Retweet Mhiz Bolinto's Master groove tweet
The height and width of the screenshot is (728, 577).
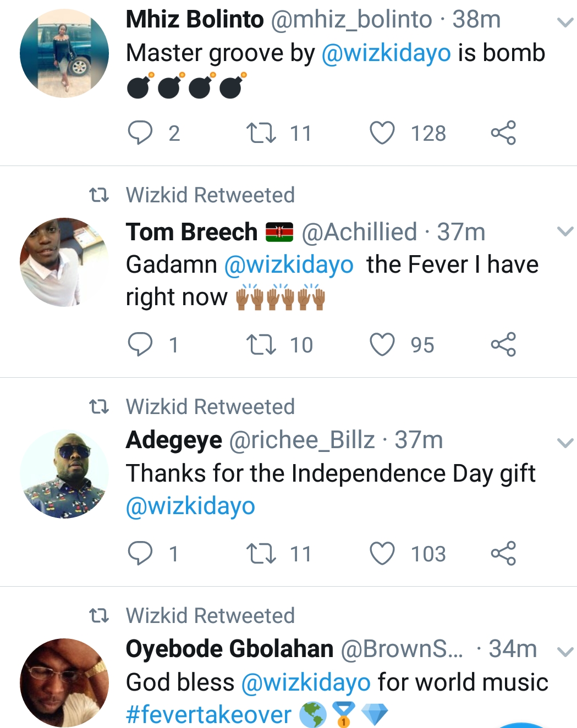(x=261, y=133)
